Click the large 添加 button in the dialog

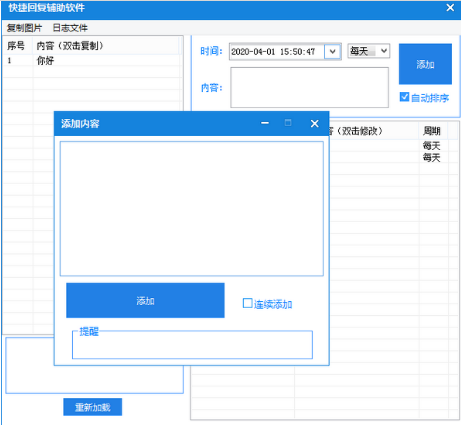coord(145,301)
